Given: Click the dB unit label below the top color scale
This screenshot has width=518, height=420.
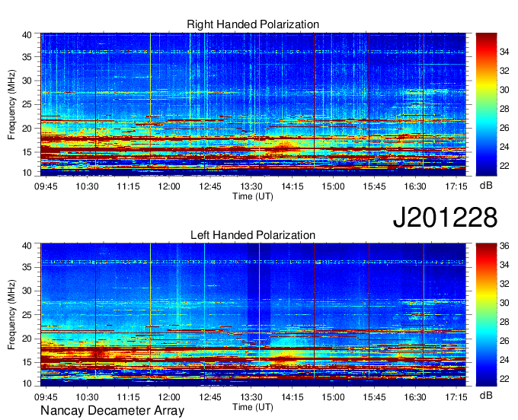Looking at the screenshot, I should click(486, 186).
